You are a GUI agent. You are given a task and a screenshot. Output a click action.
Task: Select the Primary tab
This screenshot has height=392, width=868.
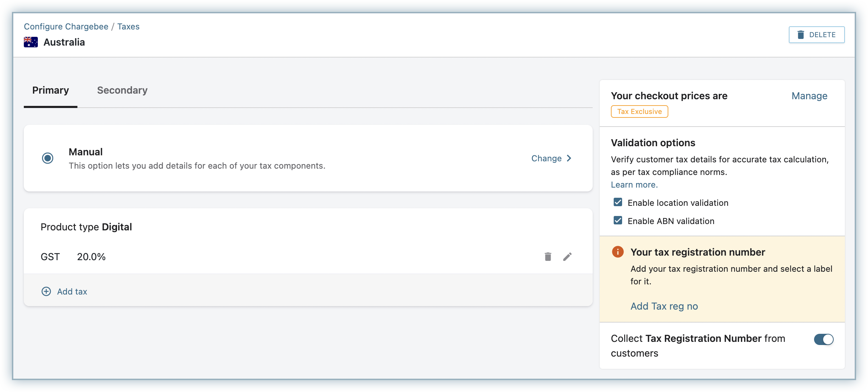(50, 90)
